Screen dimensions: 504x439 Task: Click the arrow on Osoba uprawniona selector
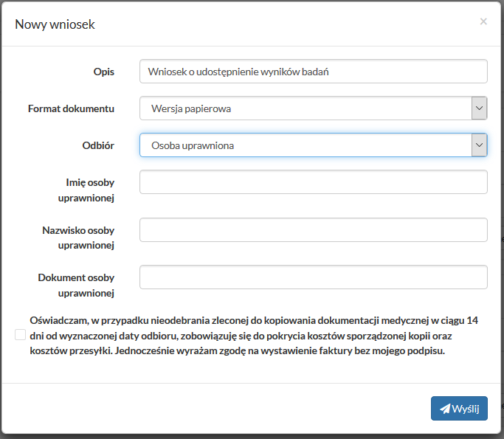point(479,145)
